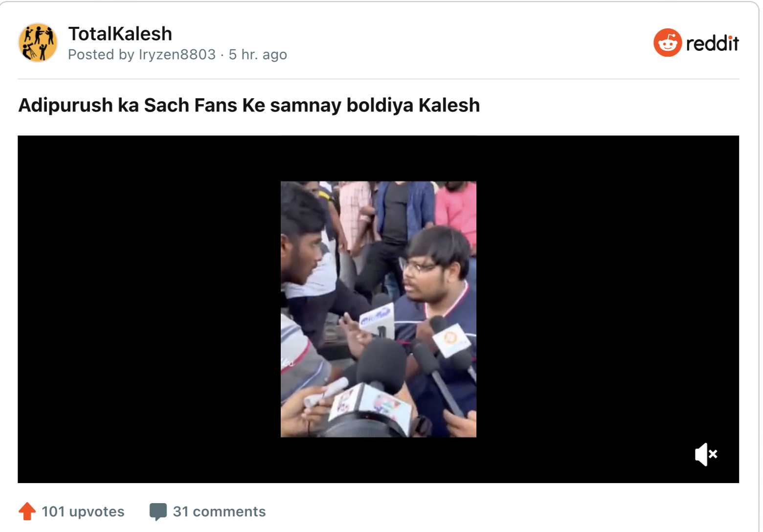
Task: Open user Iryzen8803's profile
Action: 177,54
